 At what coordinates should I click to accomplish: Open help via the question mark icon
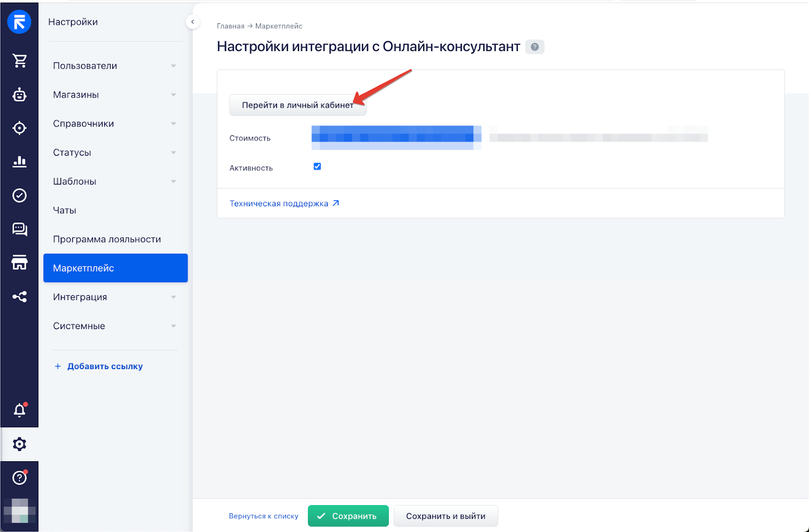coord(20,477)
